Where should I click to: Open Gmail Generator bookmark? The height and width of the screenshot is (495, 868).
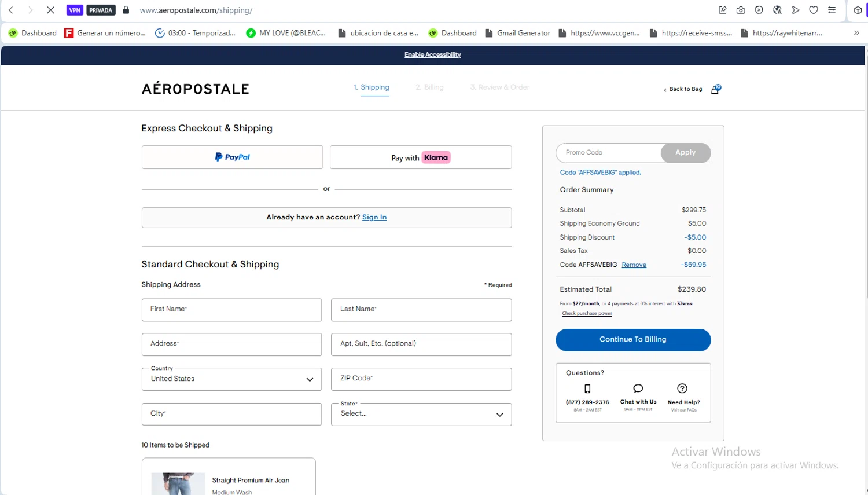click(x=518, y=33)
